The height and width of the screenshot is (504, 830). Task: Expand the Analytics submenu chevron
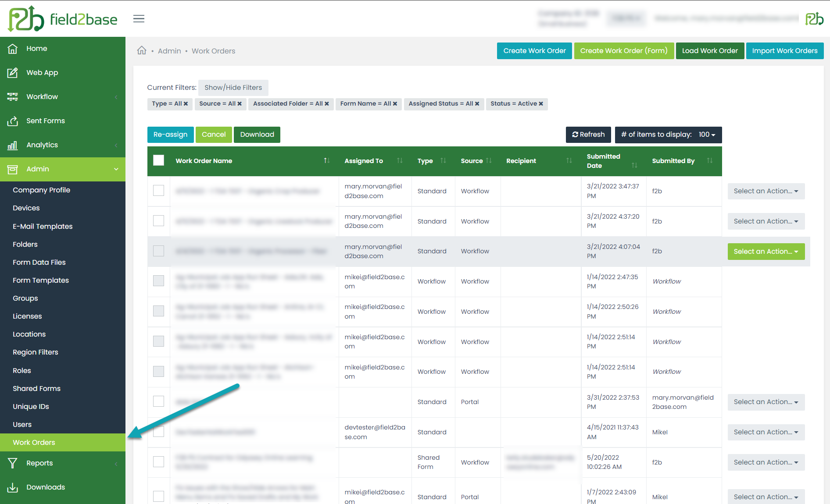pos(116,145)
